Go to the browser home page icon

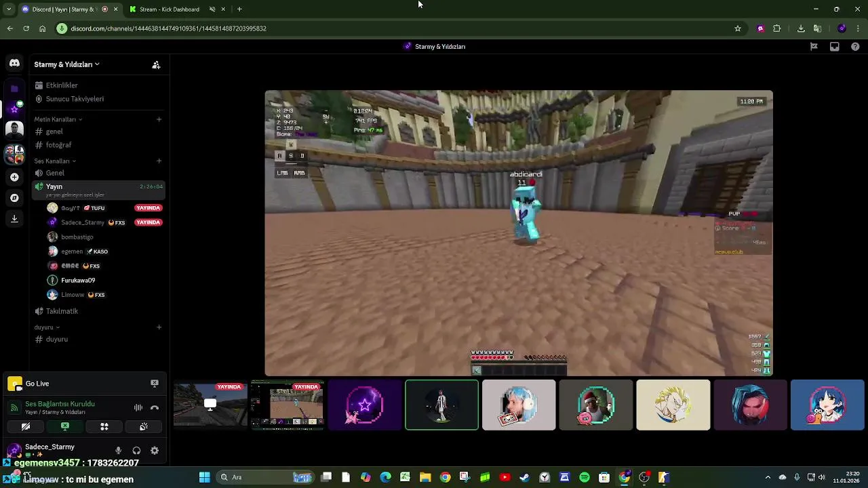[x=42, y=28]
